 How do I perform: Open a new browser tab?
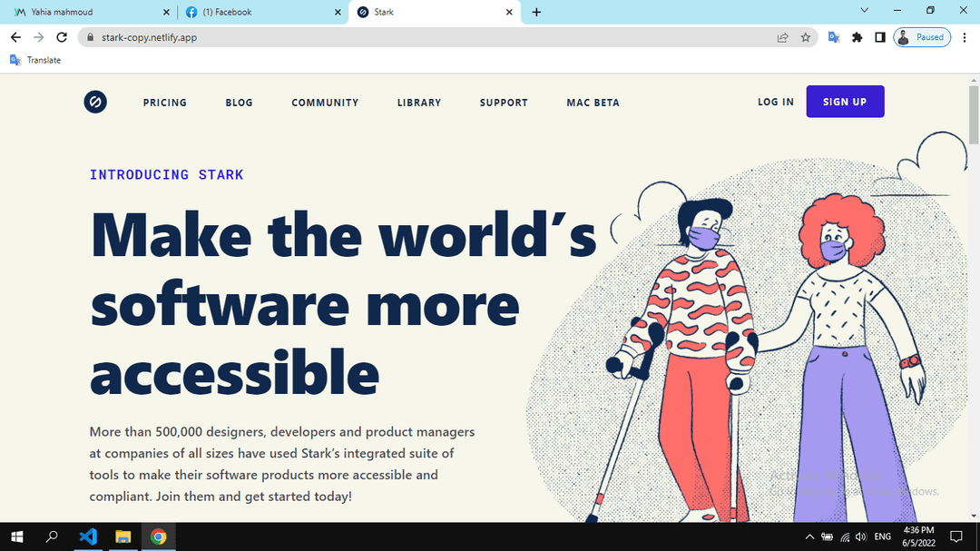(536, 12)
